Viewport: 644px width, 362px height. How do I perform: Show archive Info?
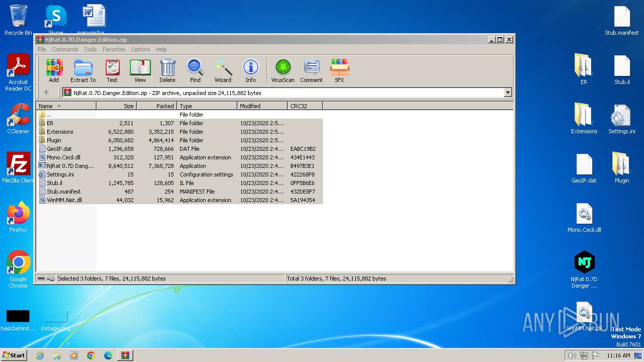click(251, 70)
